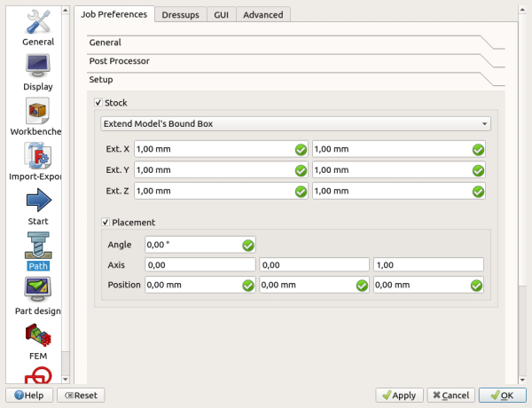Click the Cancel button
Screen dimensions: 532x408
(x=451, y=395)
